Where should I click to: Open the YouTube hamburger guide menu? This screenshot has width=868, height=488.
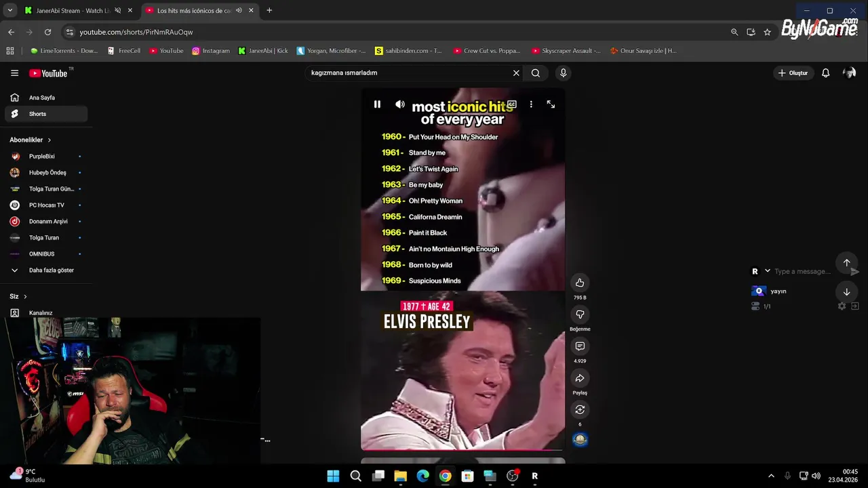point(14,73)
